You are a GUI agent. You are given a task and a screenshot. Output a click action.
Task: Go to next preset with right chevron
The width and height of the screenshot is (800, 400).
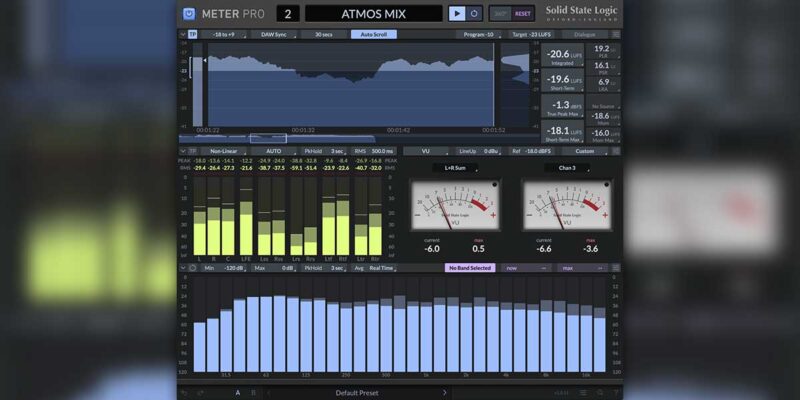tap(444, 392)
